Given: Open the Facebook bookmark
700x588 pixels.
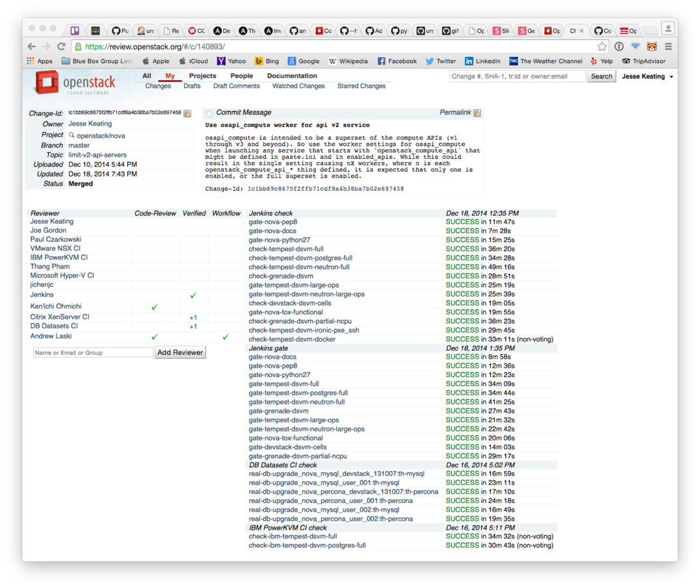Looking at the screenshot, I should (397, 61).
